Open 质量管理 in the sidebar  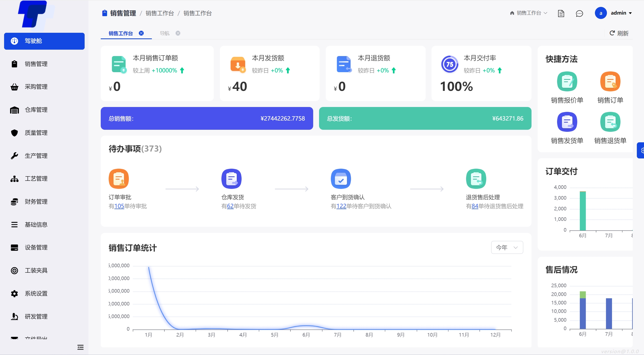pos(44,133)
